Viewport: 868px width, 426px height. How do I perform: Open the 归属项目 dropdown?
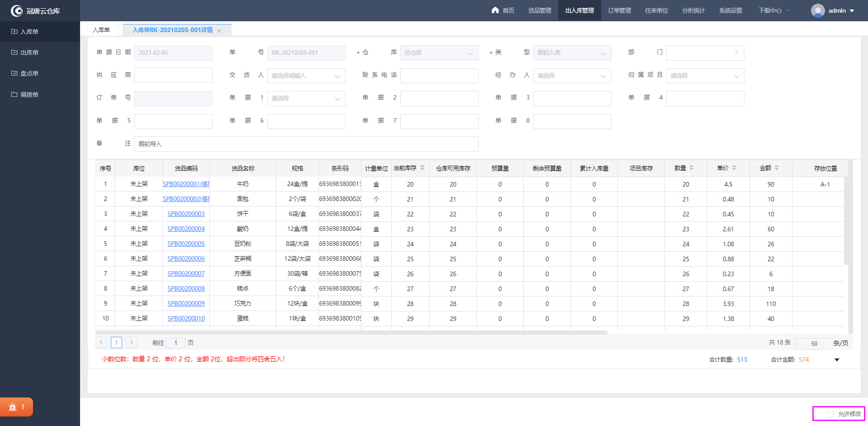tap(705, 76)
